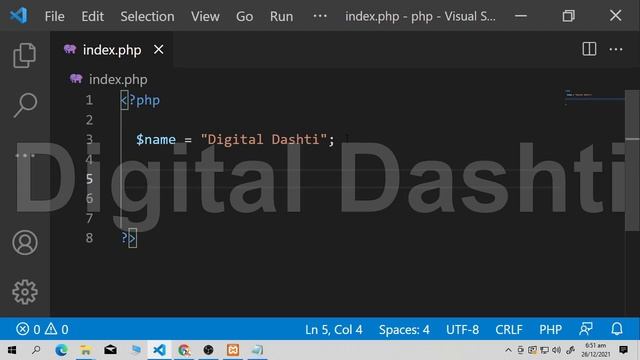
Task: Change the file encoding UTF-8
Action: point(462,329)
